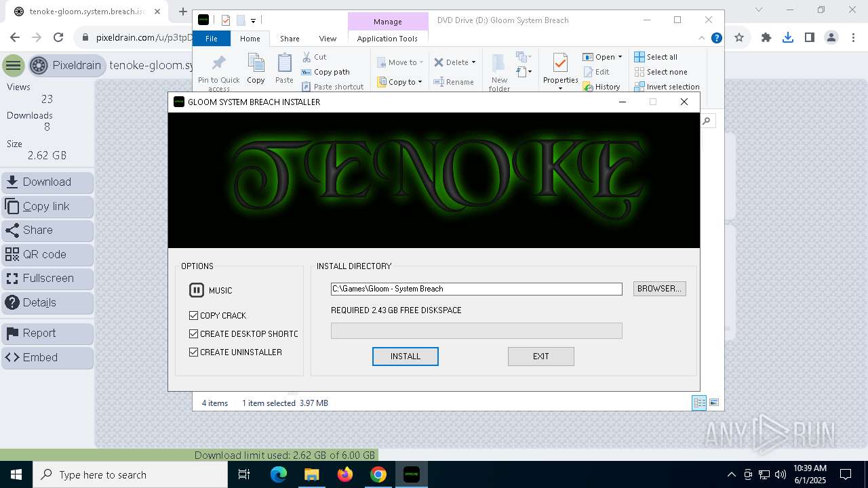
Task: Uncheck the COPY CRACK option
Action: (194, 315)
